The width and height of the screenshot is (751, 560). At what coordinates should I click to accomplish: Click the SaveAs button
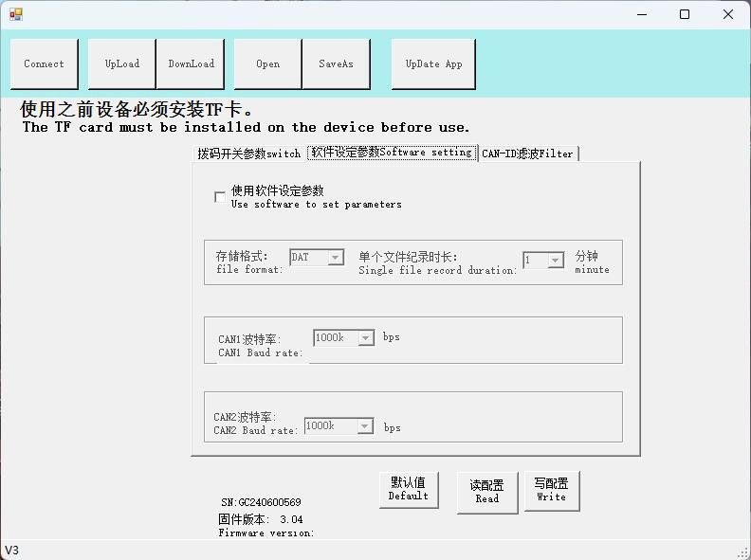(x=336, y=64)
